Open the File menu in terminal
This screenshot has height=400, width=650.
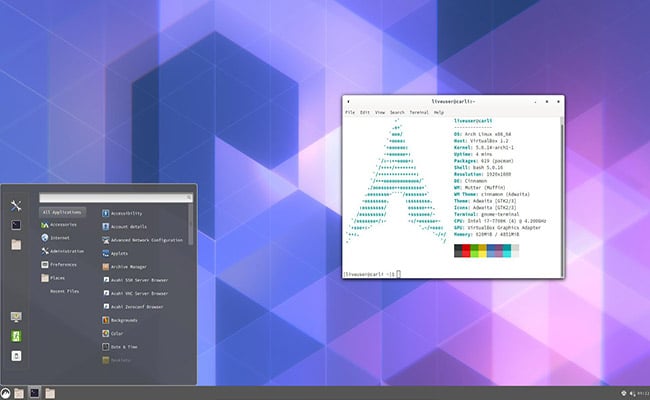pyautogui.click(x=350, y=112)
